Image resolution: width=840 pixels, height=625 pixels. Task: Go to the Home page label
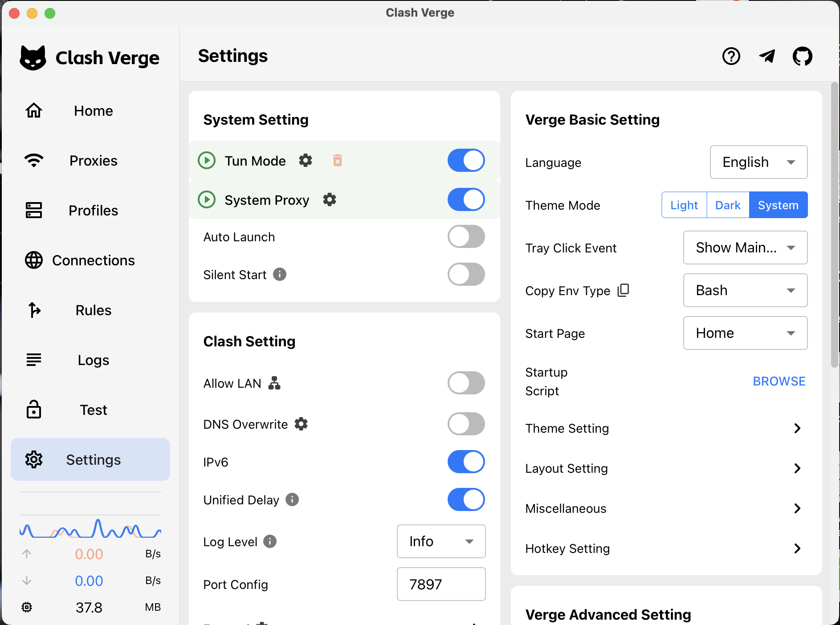coord(94,111)
